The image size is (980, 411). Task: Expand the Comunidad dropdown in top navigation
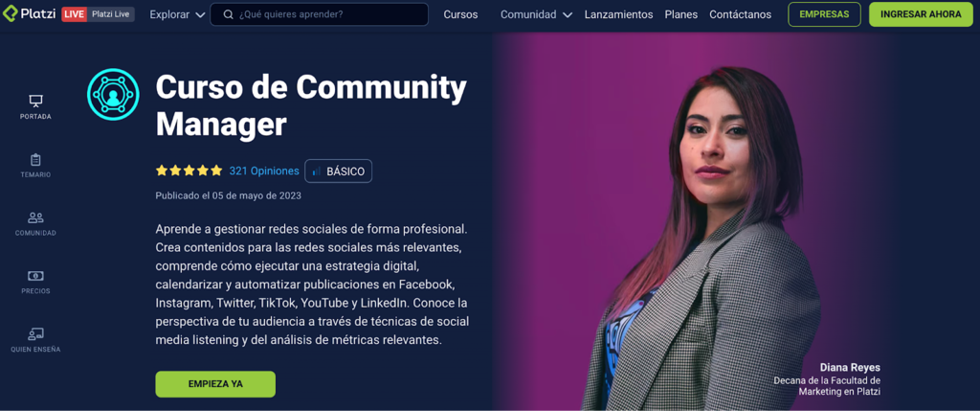coord(536,14)
